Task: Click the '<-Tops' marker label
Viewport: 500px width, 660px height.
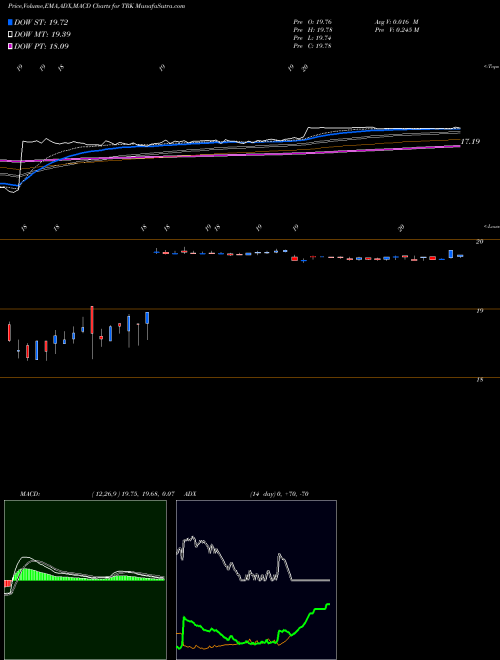Action: click(x=492, y=67)
